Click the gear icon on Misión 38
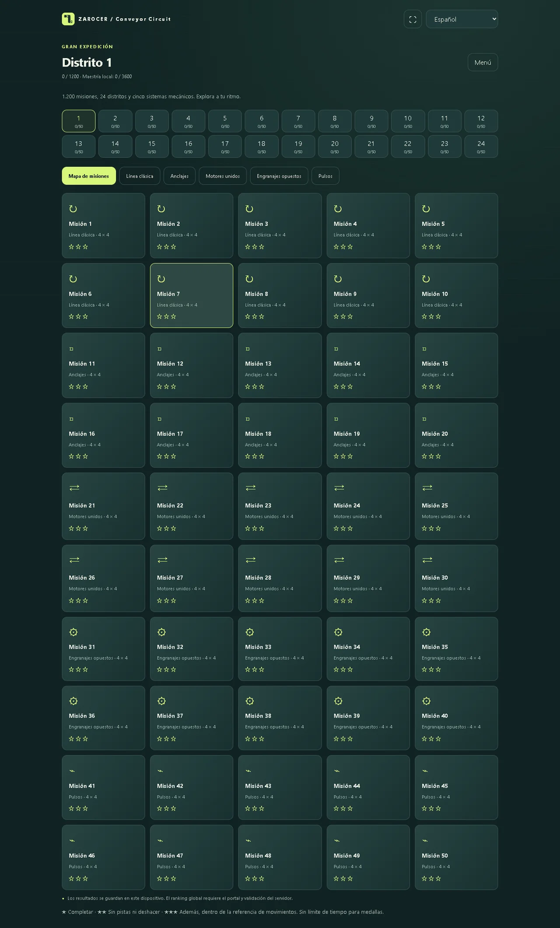The height and width of the screenshot is (928, 560). pos(250,701)
